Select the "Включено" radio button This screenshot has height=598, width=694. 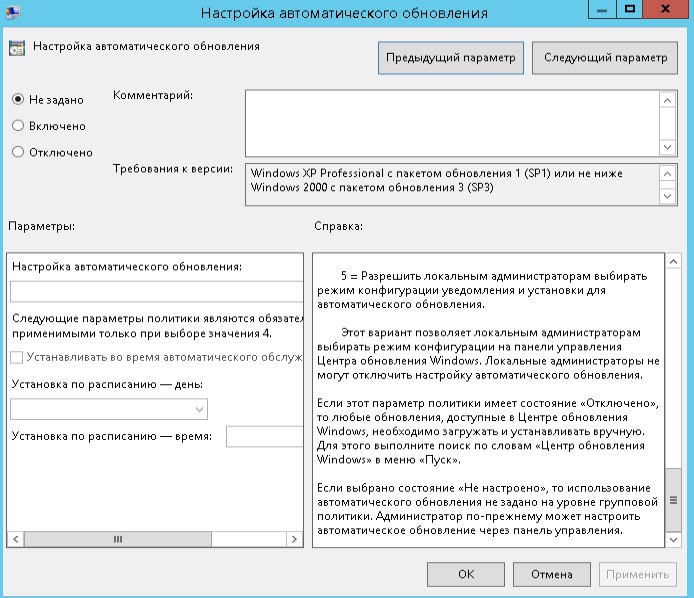pos(18,126)
